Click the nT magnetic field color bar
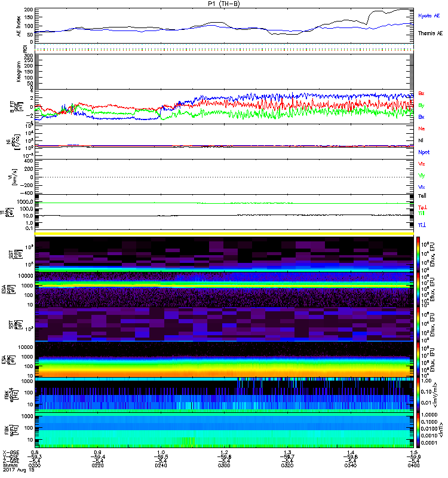 point(418,430)
